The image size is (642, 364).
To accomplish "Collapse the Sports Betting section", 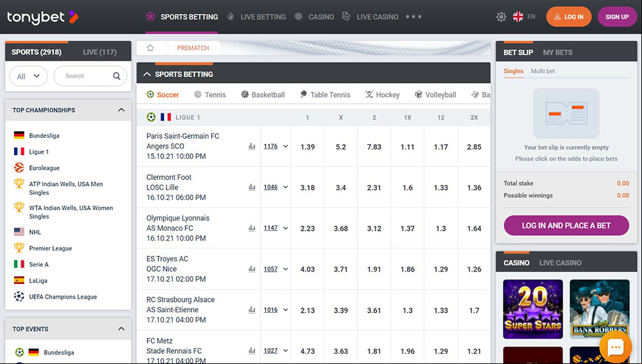I will pos(147,74).
